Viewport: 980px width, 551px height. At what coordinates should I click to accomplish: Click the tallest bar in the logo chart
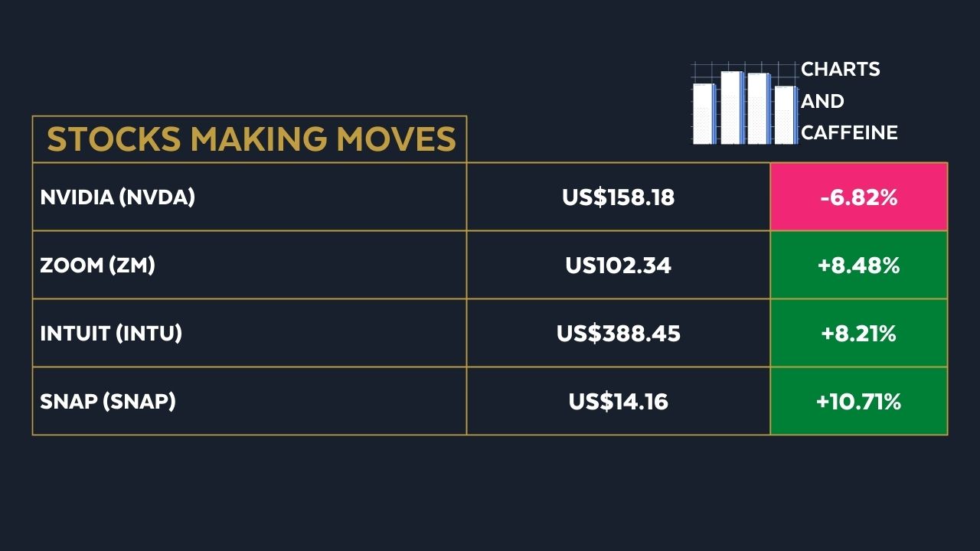[x=731, y=107]
